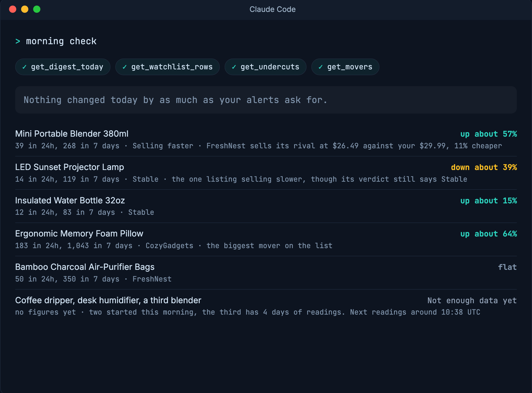Minimize the window with the yellow button
Viewport: 532px width, 393px height.
[25, 9]
